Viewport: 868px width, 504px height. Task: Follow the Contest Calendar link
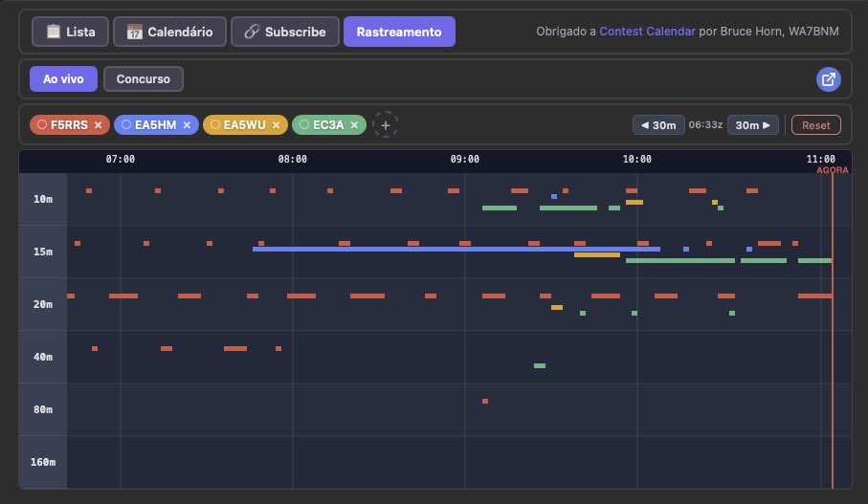(x=647, y=32)
